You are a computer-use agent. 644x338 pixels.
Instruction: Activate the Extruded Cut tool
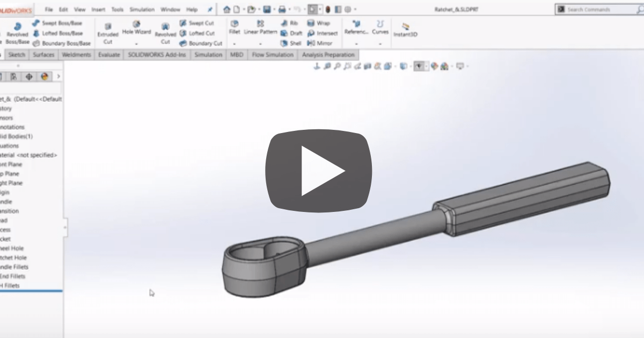click(108, 33)
